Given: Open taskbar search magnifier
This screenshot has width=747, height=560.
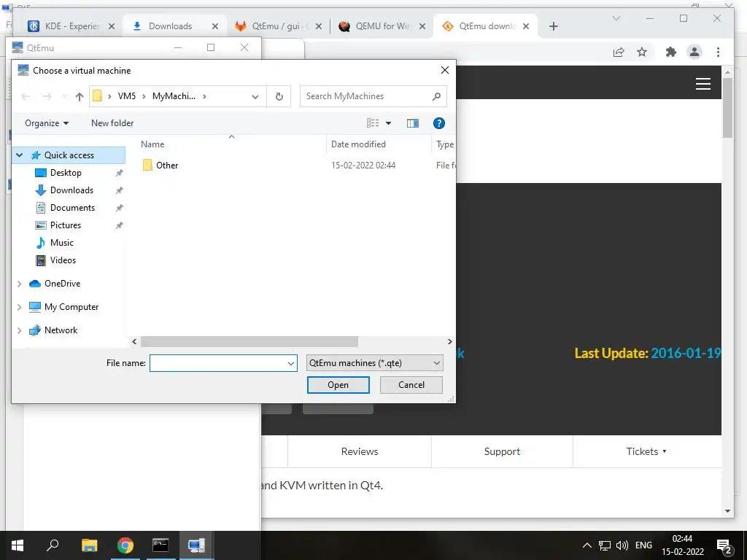Looking at the screenshot, I should click(x=53, y=545).
